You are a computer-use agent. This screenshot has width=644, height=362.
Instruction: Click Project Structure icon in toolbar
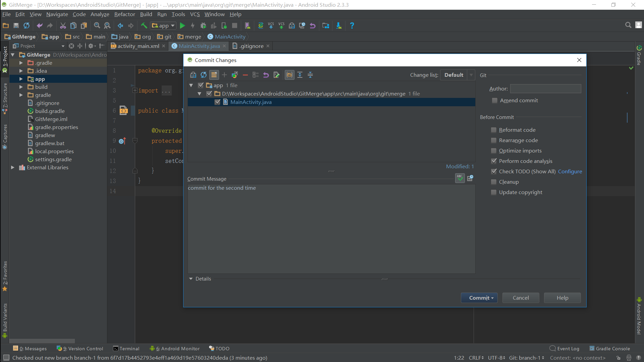(326, 25)
